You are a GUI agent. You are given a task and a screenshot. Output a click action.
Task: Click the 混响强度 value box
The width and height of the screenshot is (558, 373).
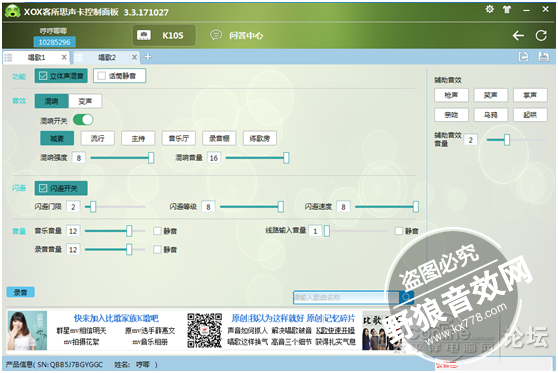(x=79, y=158)
